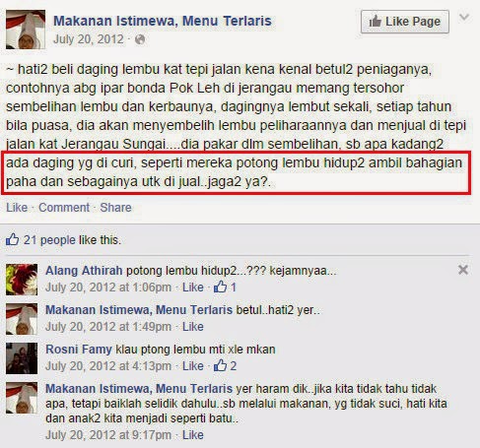Screen dimensions: 480x448
Task: View 2 likes on Rosni Famy's comment
Action: (225, 365)
